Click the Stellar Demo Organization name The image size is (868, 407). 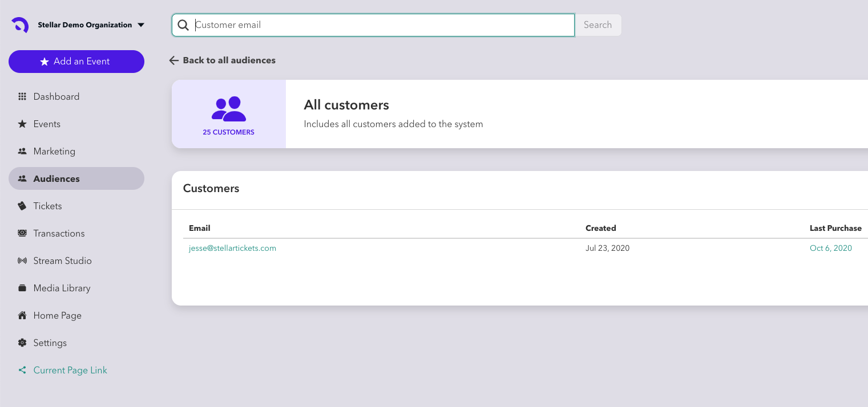(85, 25)
